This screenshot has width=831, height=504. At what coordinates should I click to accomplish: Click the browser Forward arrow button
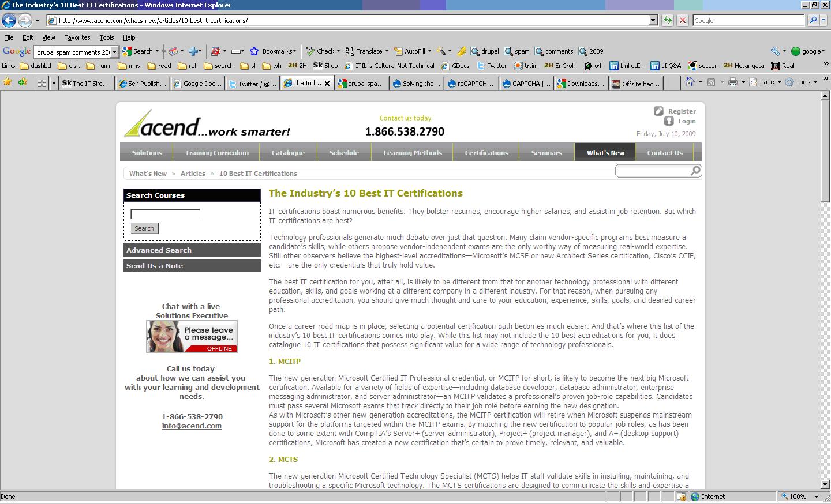(x=25, y=21)
